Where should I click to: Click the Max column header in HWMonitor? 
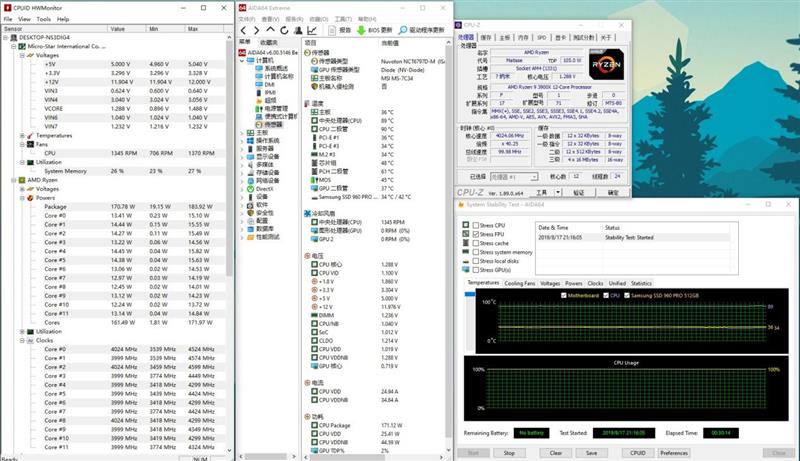204,29
